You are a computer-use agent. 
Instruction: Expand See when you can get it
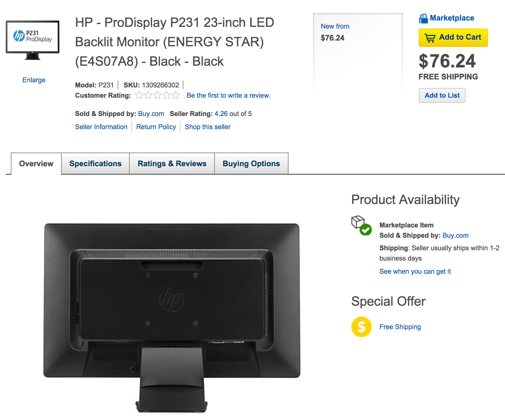click(x=415, y=271)
